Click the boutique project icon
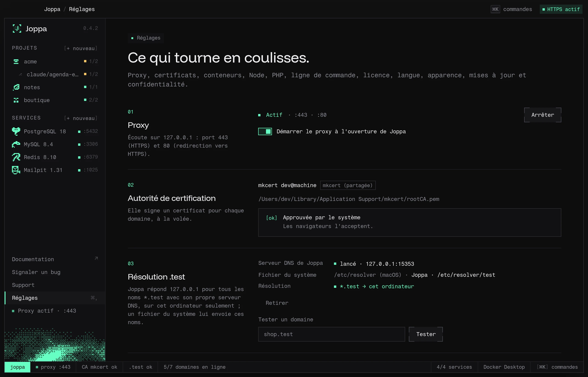The image size is (588, 377). tap(16, 100)
